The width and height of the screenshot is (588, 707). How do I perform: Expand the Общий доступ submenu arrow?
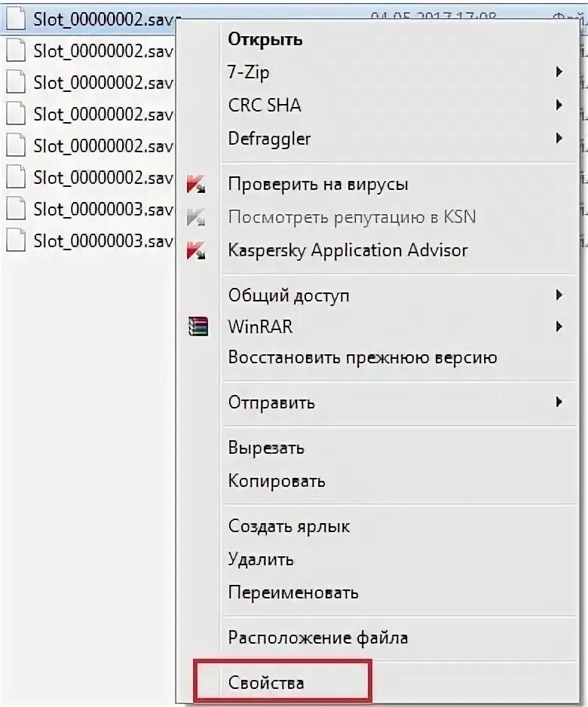point(559,295)
